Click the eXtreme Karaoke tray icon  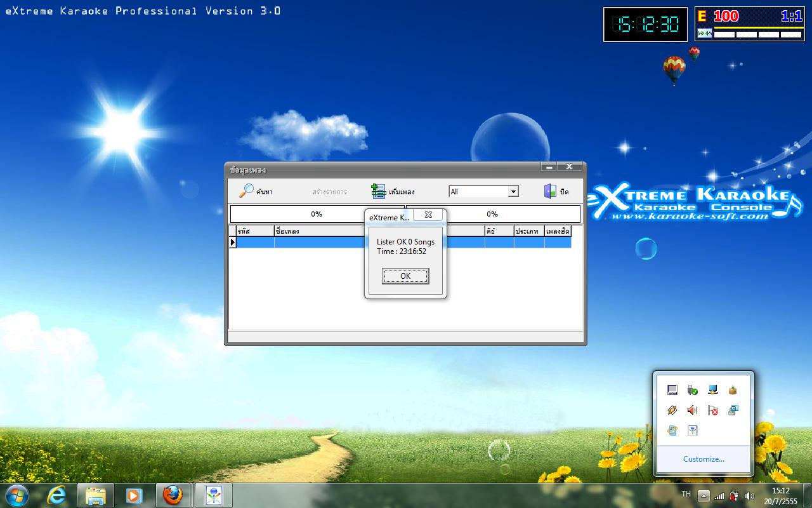pos(693,431)
